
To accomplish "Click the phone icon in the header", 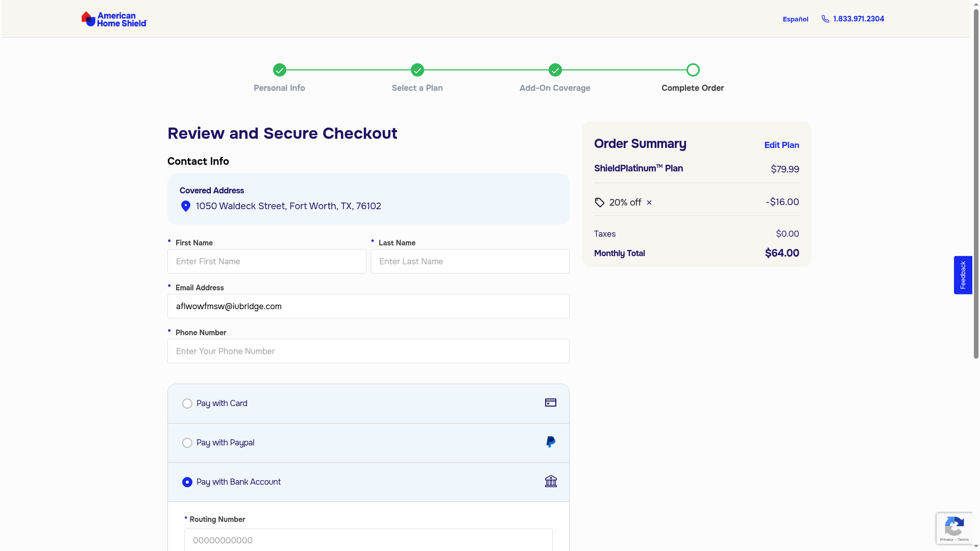I will pos(825,19).
